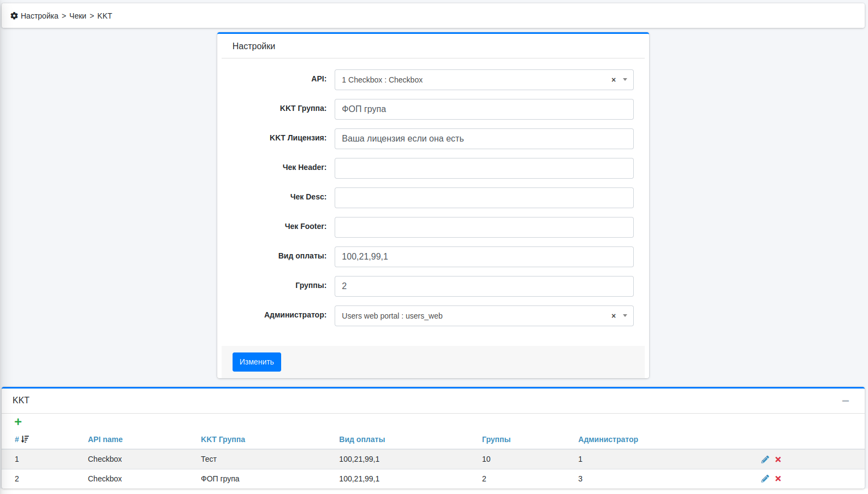Sort table by API name column
The height and width of the screenshot is (494, 868).
(105, 439)
